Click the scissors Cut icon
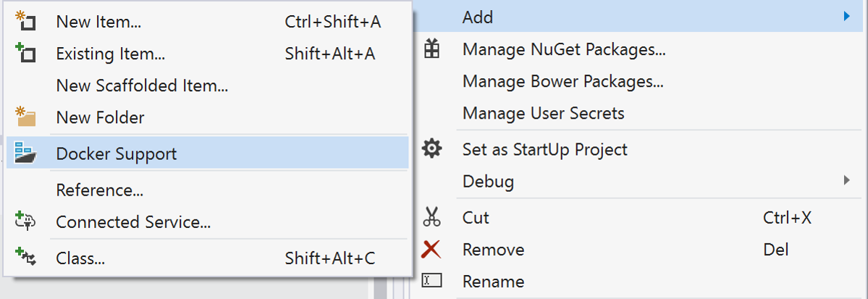This screenshot has width=868, height=299. [x=431, y=216]
